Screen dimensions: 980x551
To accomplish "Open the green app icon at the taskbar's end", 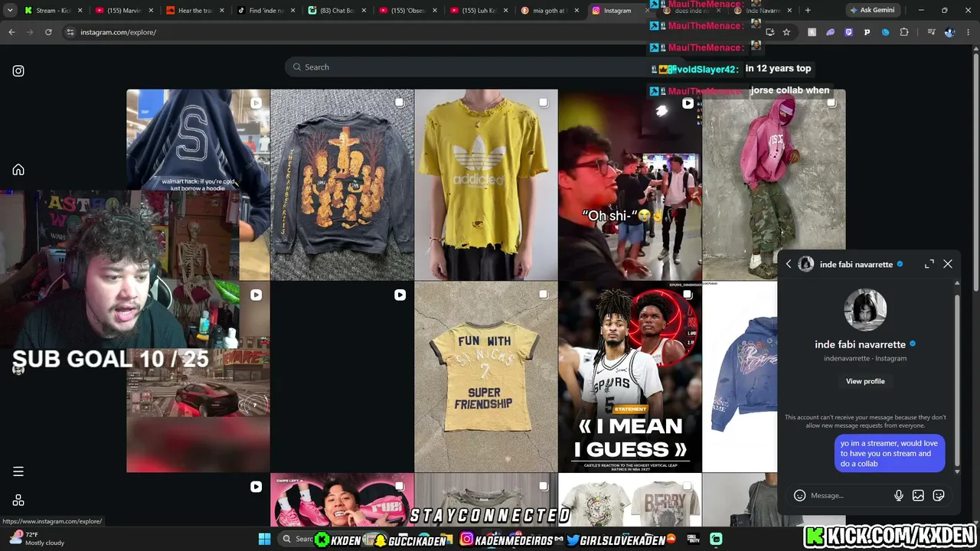I will click(716, 539).
